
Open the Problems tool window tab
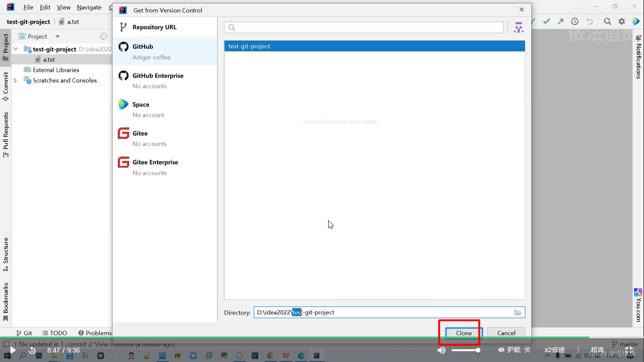pos(95,333)
